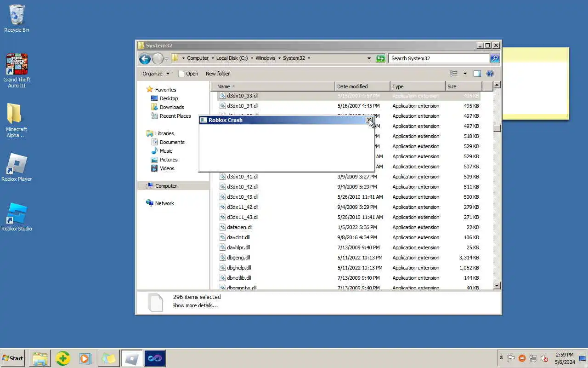The height and width of the screenshot is (368, 588).
Task: Select the Roblox Player desktop shortcut
Action: pos(17,167)
